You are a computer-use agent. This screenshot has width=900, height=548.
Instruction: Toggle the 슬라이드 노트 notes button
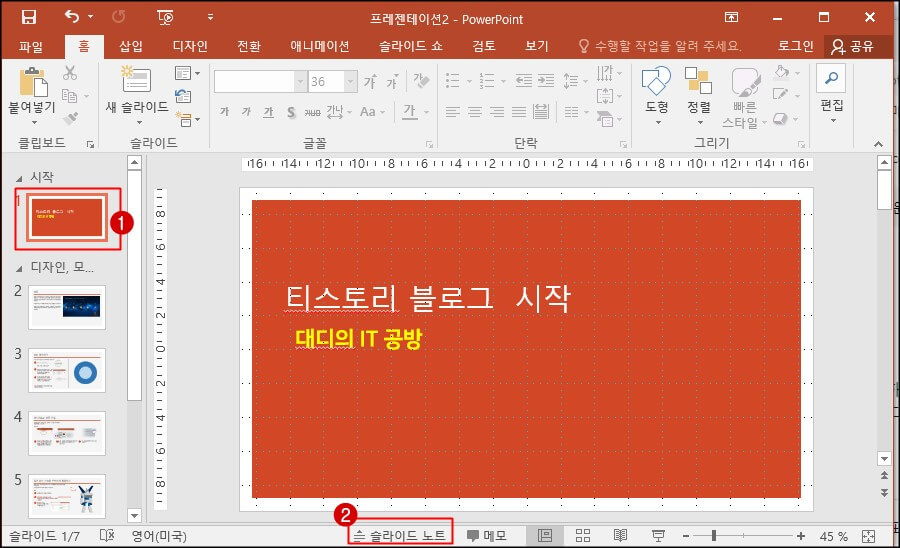(x=400, y=535)
